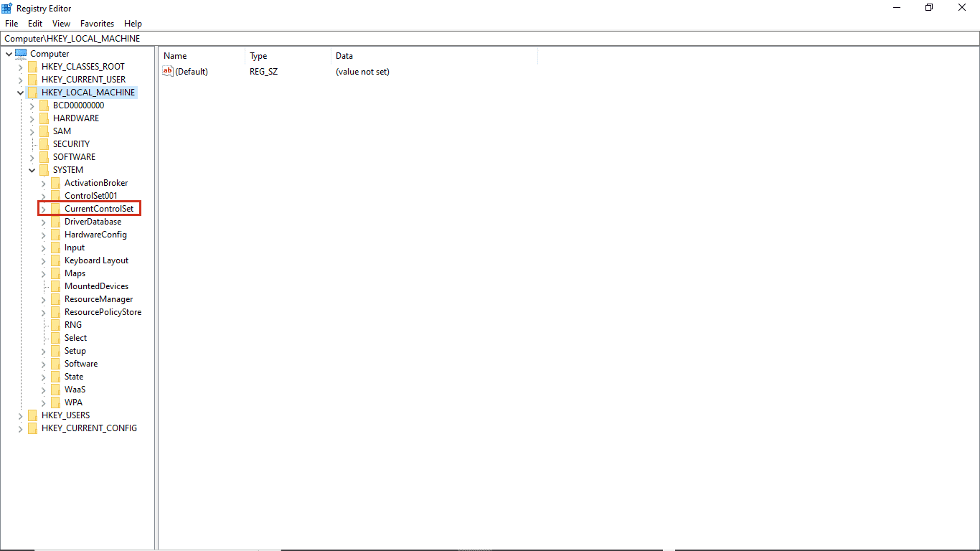
Task: Expand the HKEY_USERS chevron
Action: (x=20, y=415)
